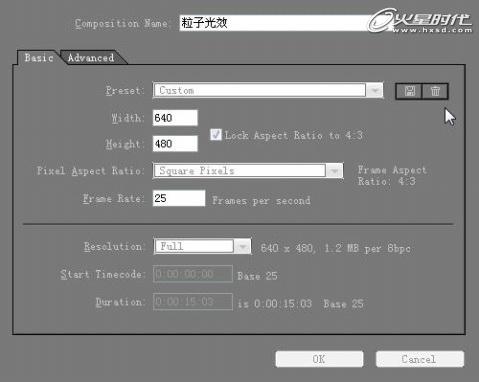Confirm with the OK button
This screenshot has width=479, height=382.
pyautogui.click(x=319, y=359)
